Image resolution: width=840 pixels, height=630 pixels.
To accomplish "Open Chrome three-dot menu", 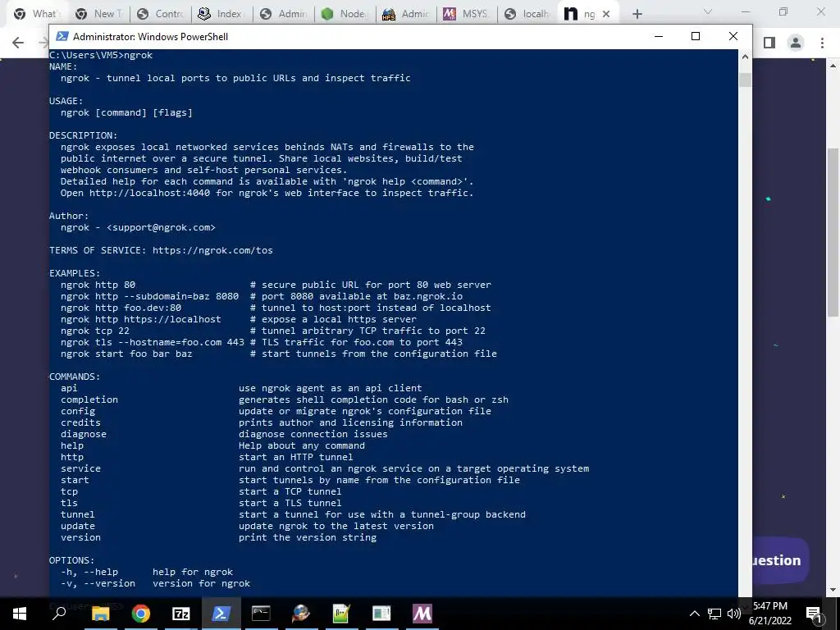I will point(822,43).
